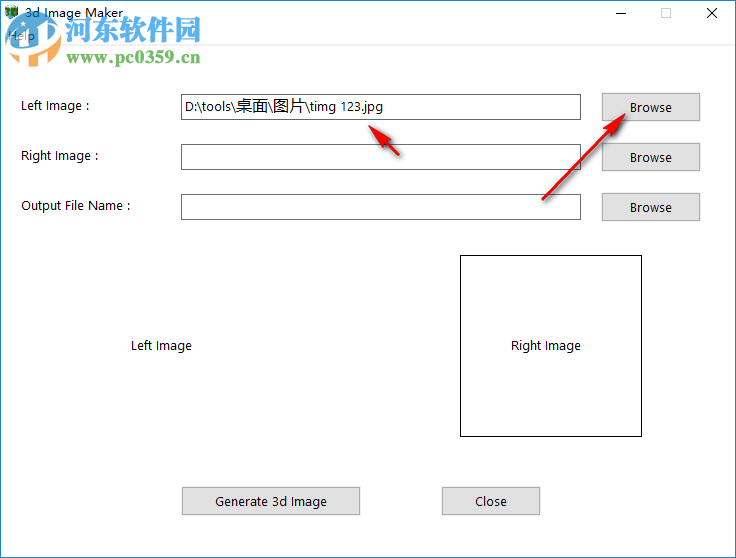Click the Right Image preview box
736x558 pixels.
[x=551, y=346]
